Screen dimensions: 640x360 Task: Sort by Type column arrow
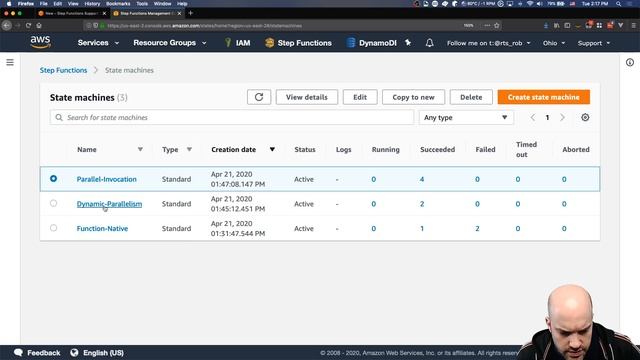(x=189, y=149)
